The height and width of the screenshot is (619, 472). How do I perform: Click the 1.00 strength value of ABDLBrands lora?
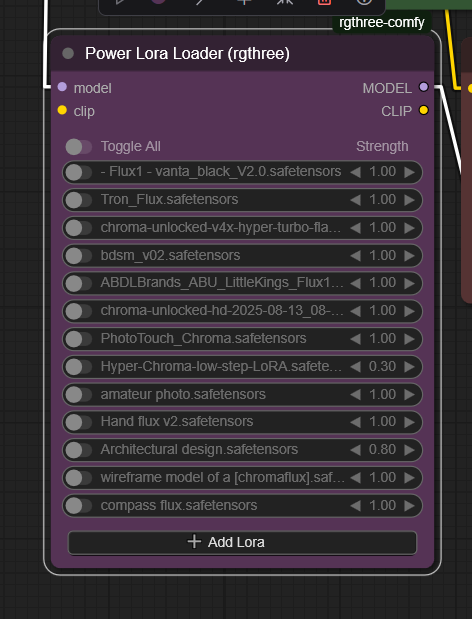click(382, 283)
